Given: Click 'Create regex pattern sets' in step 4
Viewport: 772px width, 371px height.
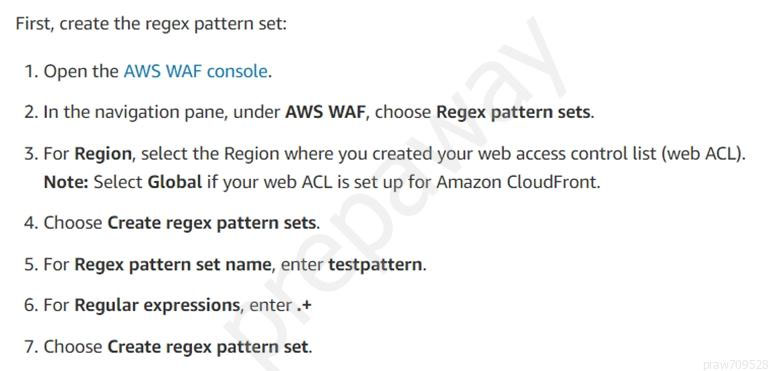Looking at the screenshot, I should pos(212,223).
